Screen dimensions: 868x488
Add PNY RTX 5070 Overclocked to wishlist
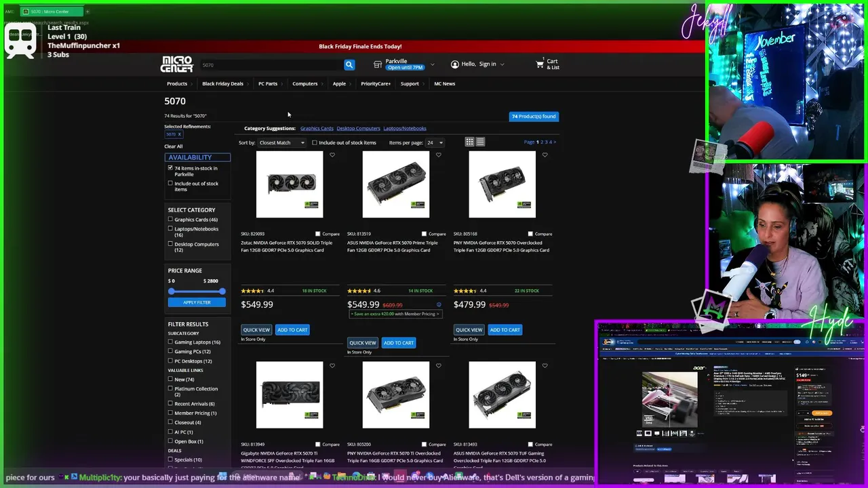545,155
